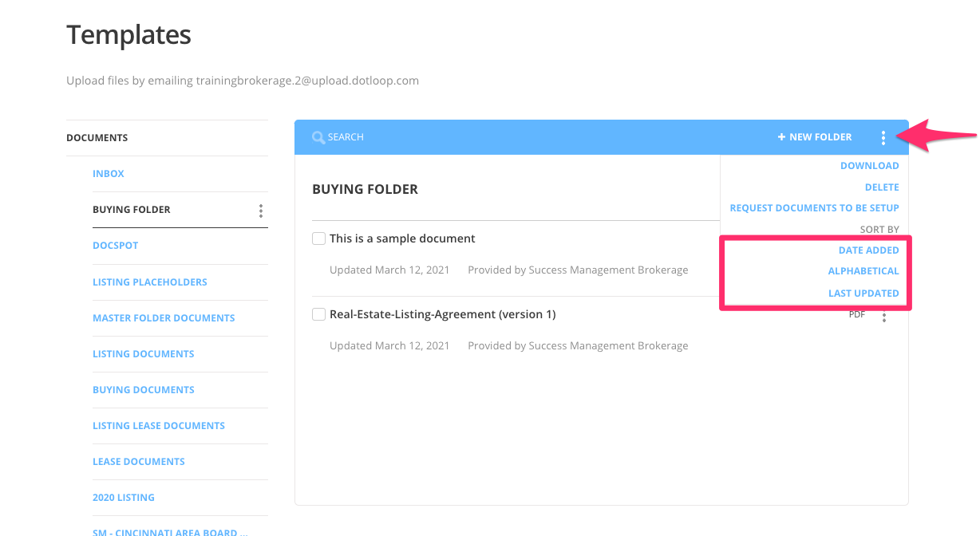This screenshot has height=536, width=980.
Task: Open the LISTING PLACEHOLDERS folder
Action: [150, 282]
